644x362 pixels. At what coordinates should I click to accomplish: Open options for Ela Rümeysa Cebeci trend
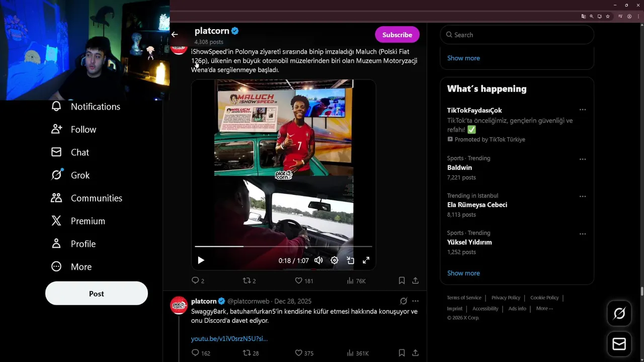[x=583, y=196]
